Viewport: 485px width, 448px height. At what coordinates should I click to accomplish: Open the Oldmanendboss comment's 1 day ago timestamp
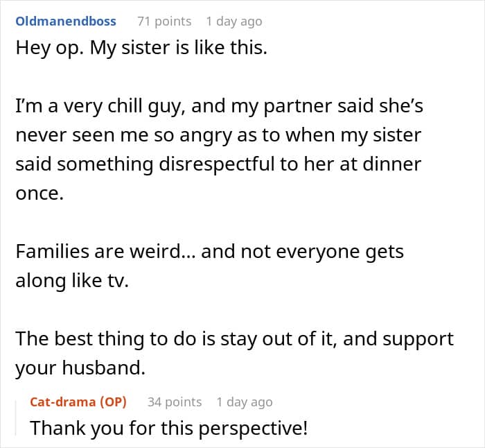click(x=234, y=21)
